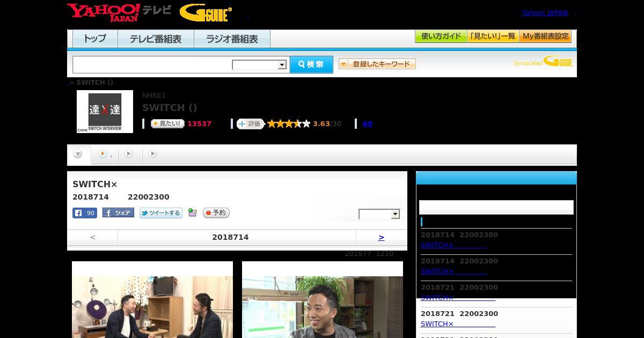Viewport: 644px width, 338px height.
Task: Open first SWITCH× link in sidebar
Action: [x=453, y=245]
